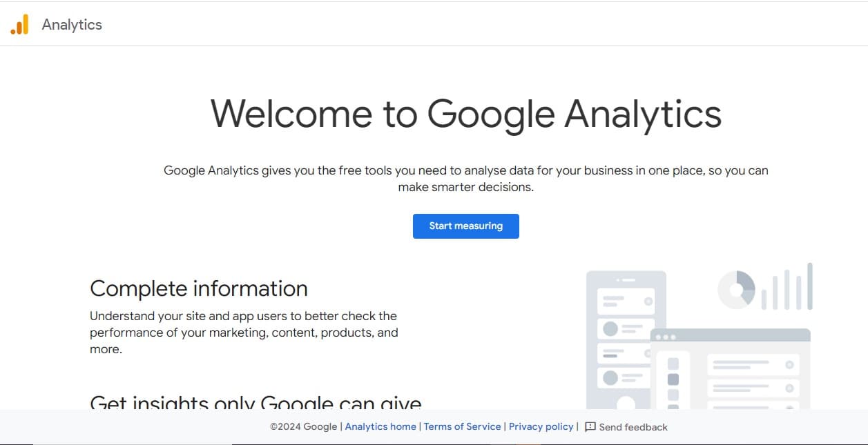The image size is (868, 445).
Task: Click the orange Analytics logo icon
Action: click(19, 25)
